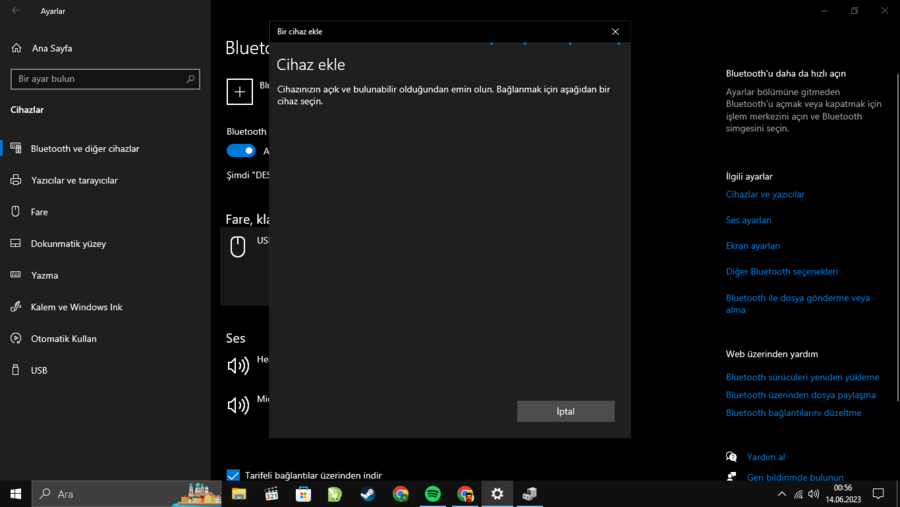Click the back arrow next to Ayarlar

[16, 11]
